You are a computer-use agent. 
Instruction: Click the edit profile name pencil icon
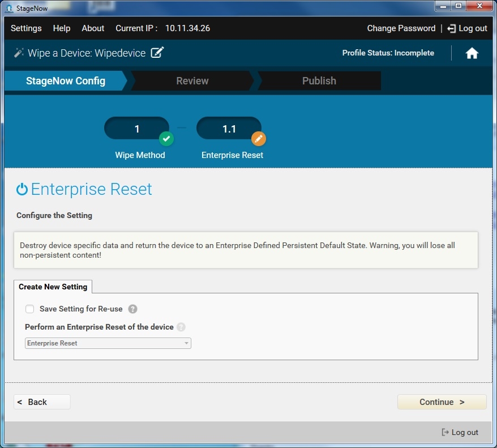pyautogui.click(x=157, y=53)
